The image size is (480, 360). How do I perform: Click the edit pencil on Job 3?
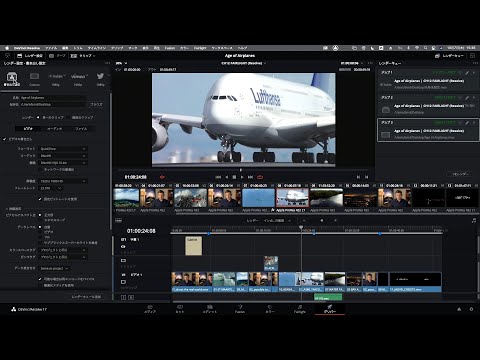(x=467, y=123)
